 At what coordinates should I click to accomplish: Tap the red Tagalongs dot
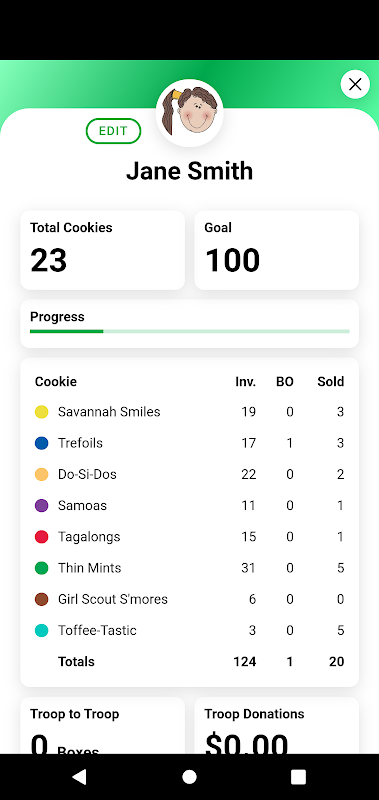click(41, 537)
